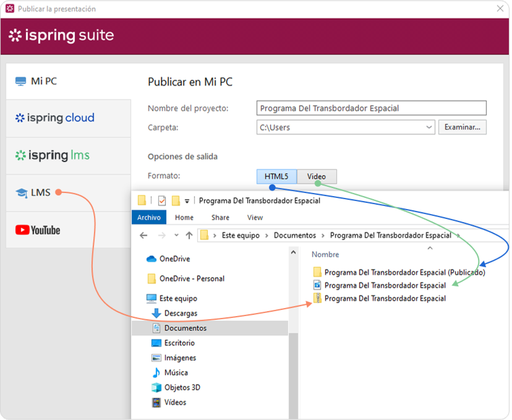Click the Examinar browse button
Image resolution: width=512 pixels, height=420 pixels.
pos(462,127)
